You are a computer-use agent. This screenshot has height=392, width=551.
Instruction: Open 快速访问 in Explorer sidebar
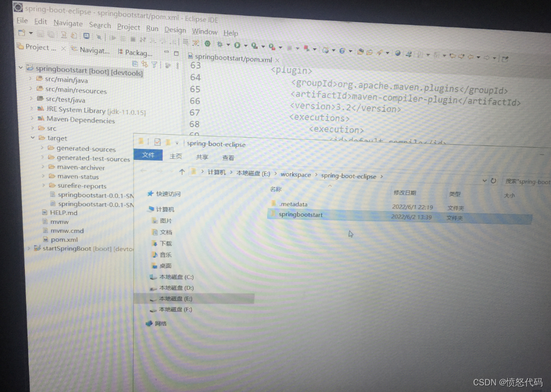tap(168, 194)
